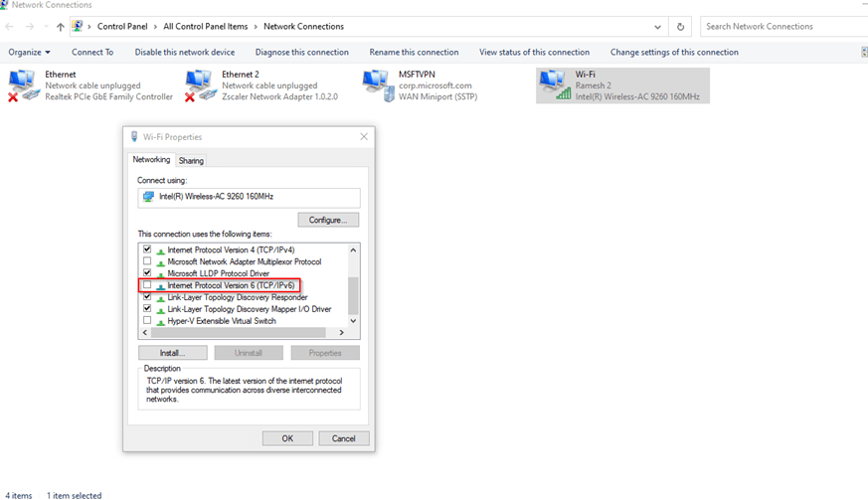Viewport: 868px width, 500px height.
Task: Select the MSFTVPN connection icon
Action: (379, 85)
